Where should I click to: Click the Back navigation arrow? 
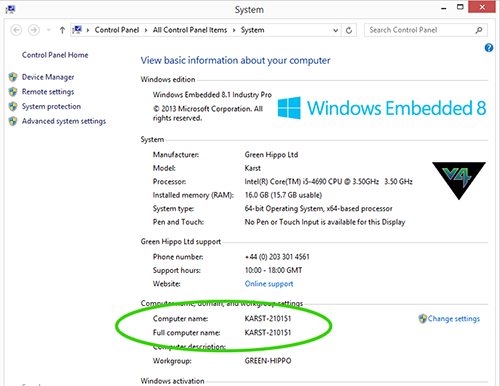16,30
